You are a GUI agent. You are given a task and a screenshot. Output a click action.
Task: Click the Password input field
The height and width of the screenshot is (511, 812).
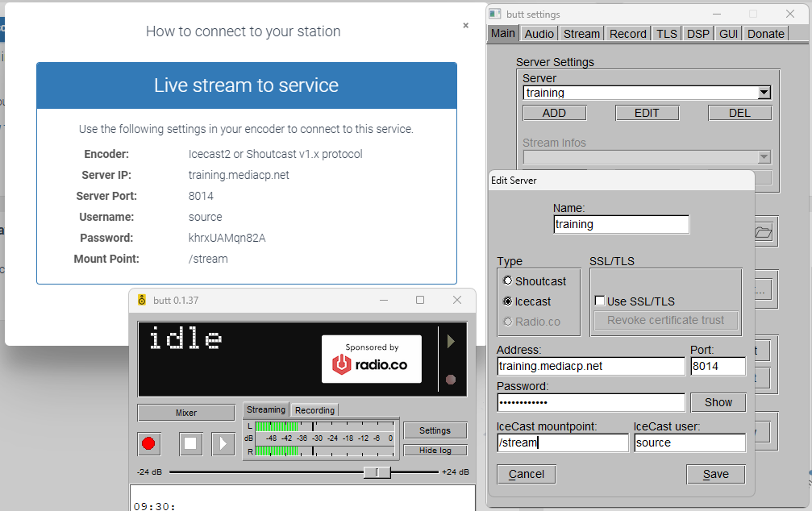point(591,402)
